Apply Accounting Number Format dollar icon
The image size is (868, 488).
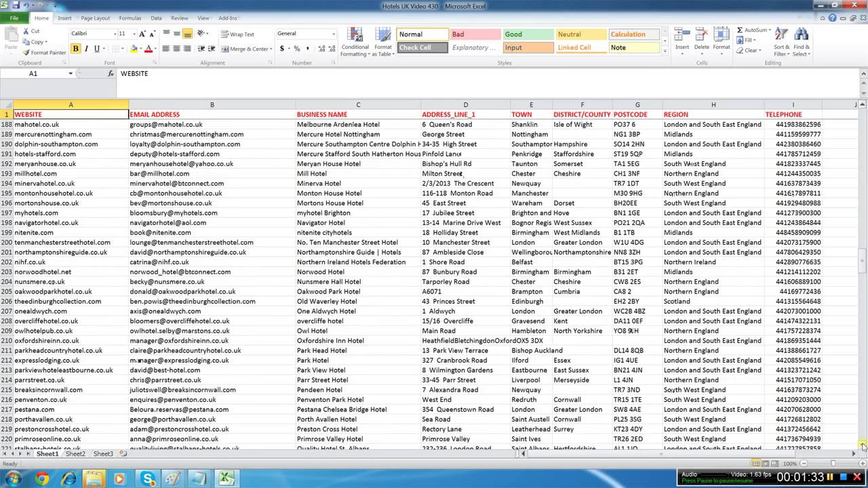(x=281, y=49)
